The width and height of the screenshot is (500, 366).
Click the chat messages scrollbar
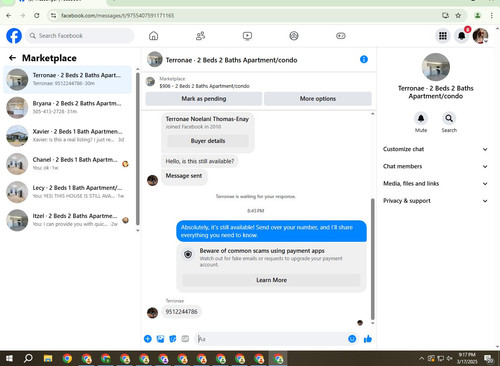(x=372, y=259)
